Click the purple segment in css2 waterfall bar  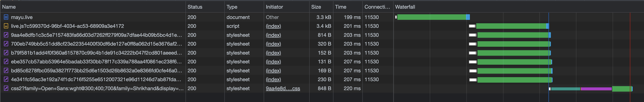(596, 89)
